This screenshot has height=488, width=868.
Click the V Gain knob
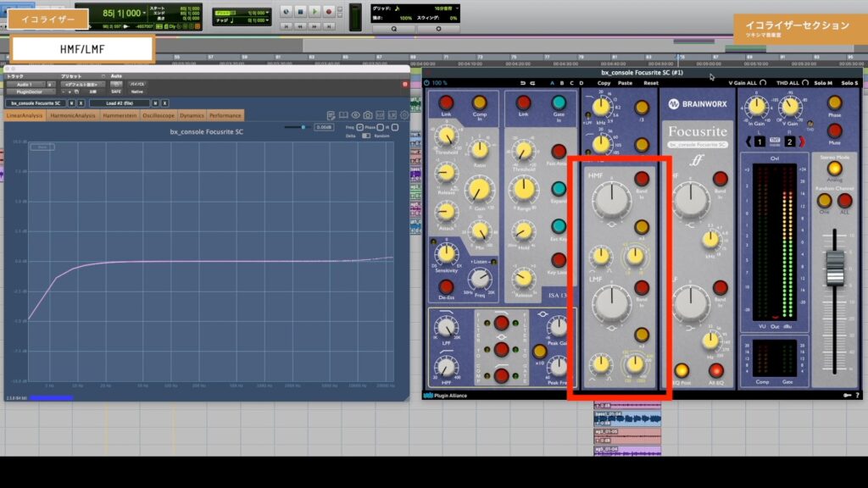tap(791, 106)
